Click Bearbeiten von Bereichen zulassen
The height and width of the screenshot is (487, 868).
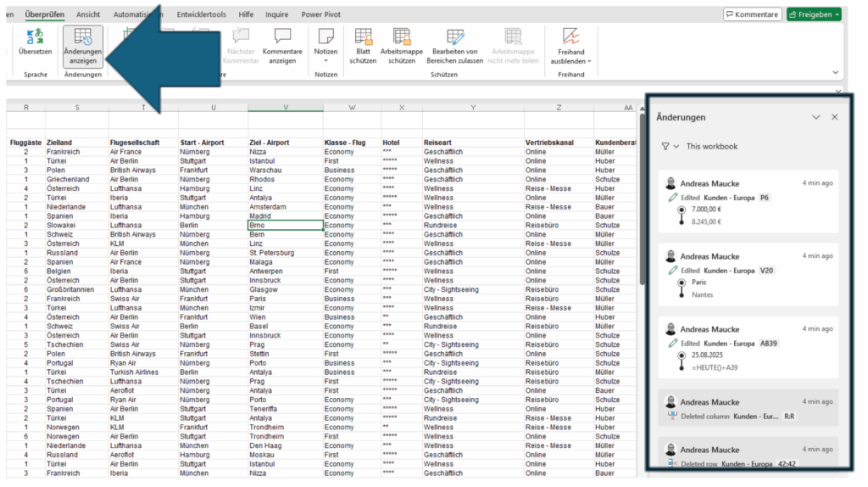tap(454, 46)
